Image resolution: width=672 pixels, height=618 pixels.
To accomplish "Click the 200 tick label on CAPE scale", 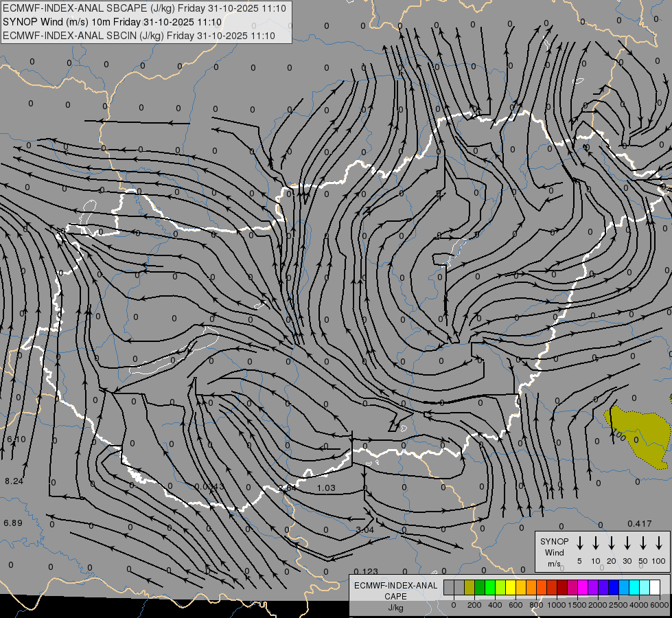I will pos(474,605).
